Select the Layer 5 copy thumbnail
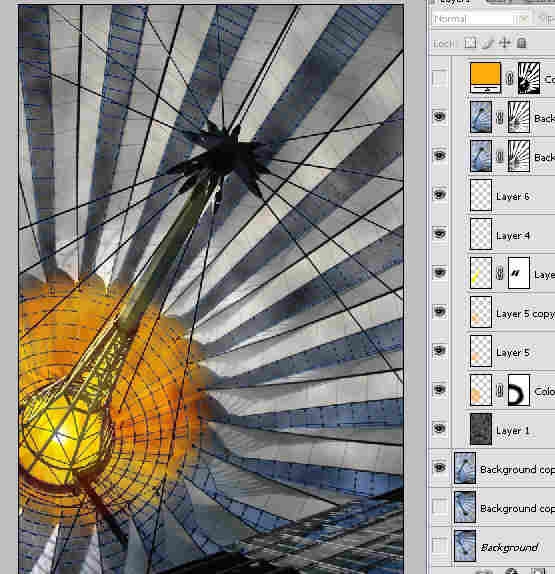The height and width of the screenshot is (574, 555). 481,312
